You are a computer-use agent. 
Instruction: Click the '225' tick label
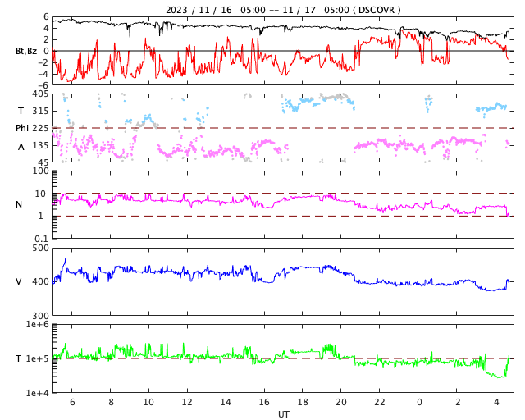(x=40, y=128)
